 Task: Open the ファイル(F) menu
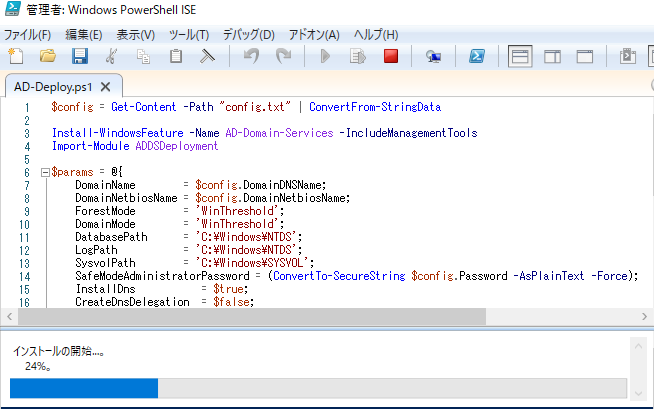pyautogui.click(x=28, y=35)
